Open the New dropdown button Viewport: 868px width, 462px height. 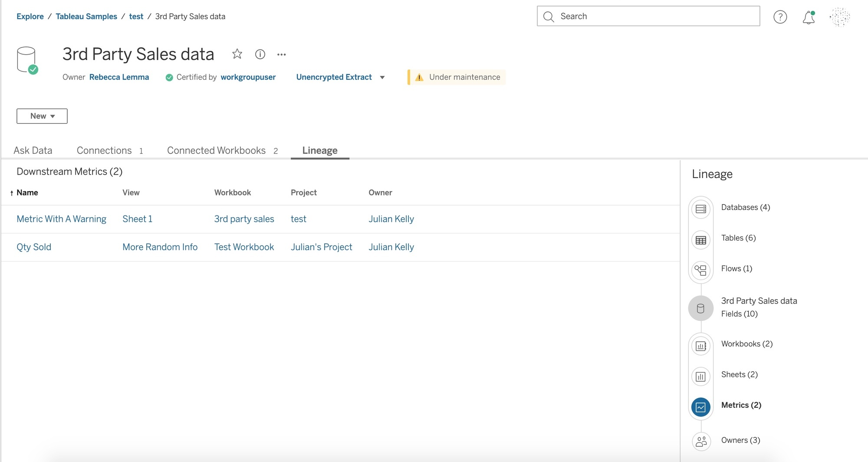42,116
